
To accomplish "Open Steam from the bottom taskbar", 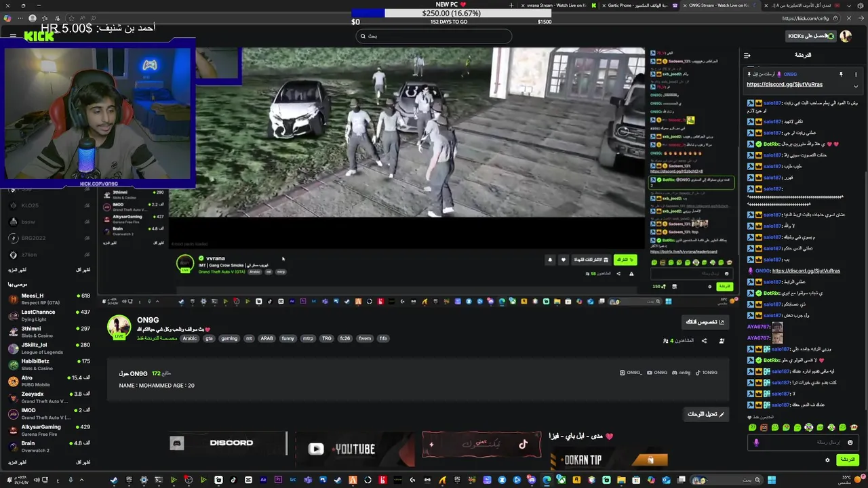I will point(113,480).
